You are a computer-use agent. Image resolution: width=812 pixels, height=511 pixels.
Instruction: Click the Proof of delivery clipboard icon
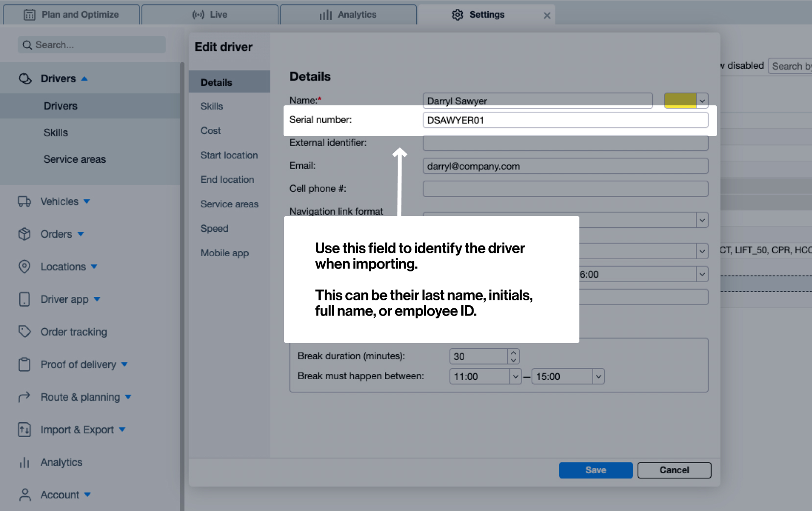tap(24, 365)
